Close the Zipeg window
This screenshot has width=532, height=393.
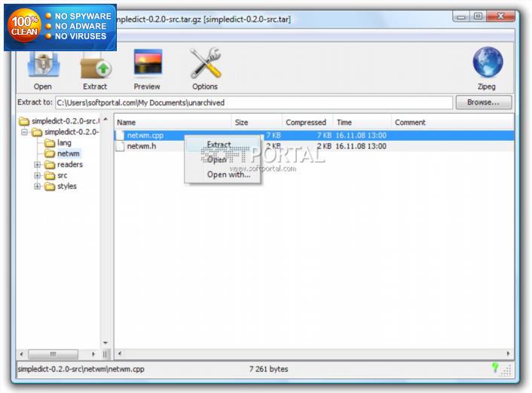[x=500, y=17]
